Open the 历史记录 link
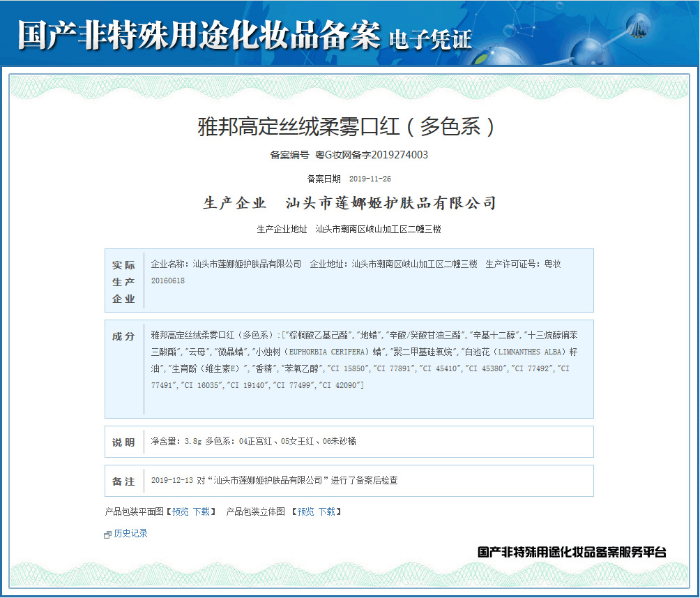The height and width of the screenshot is (598, 700). 130,533
